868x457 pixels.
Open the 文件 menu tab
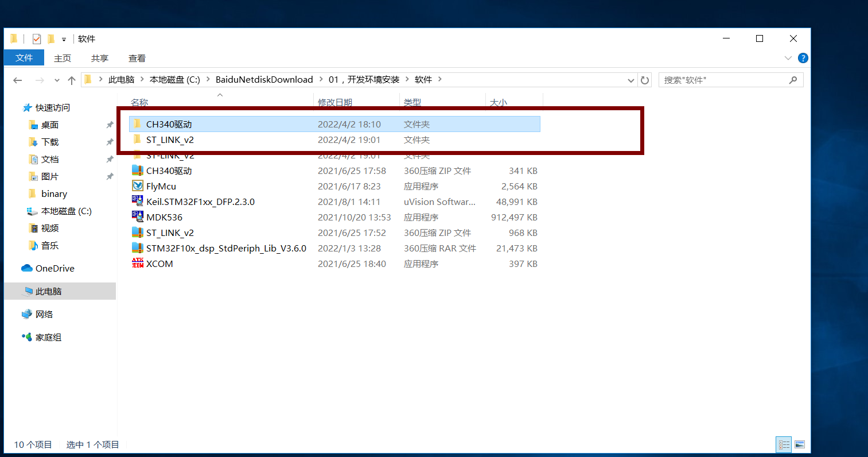24,58
